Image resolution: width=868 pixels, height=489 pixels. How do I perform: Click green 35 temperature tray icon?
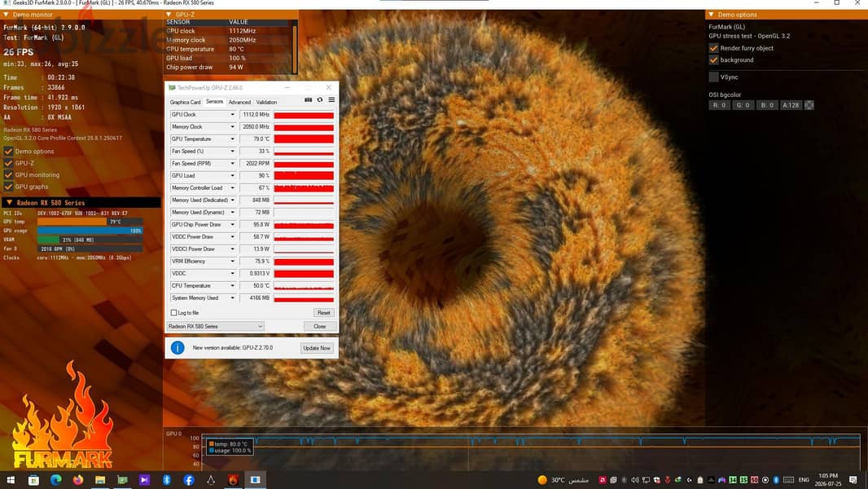(743, 480)
